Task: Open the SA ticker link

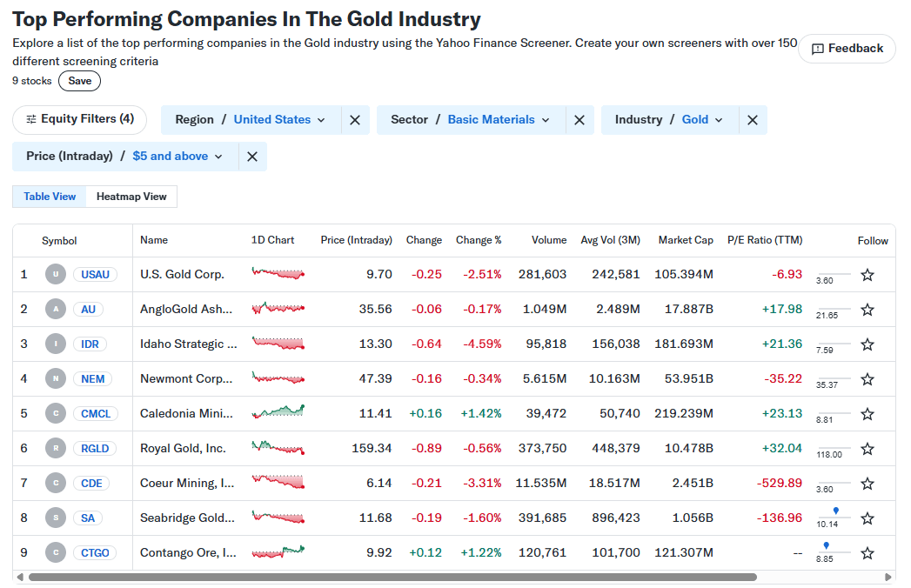Action: point(88,518)
